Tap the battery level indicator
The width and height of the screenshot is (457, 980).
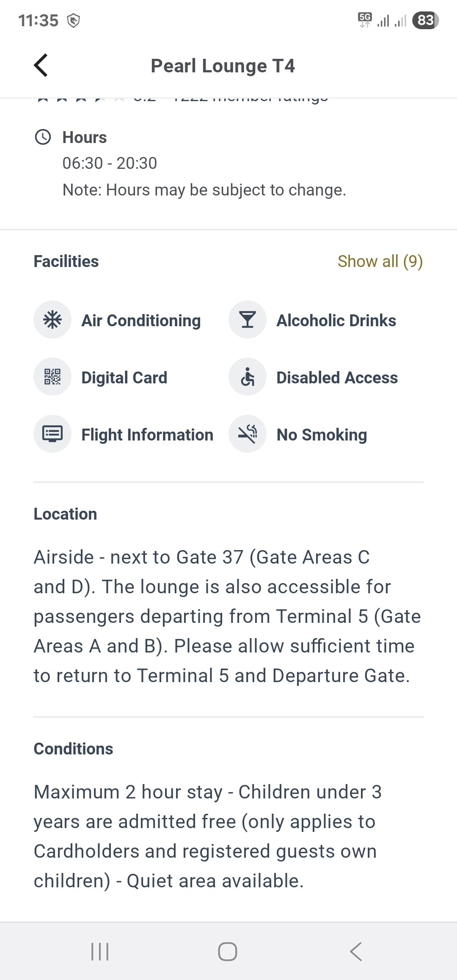point(424,19)
